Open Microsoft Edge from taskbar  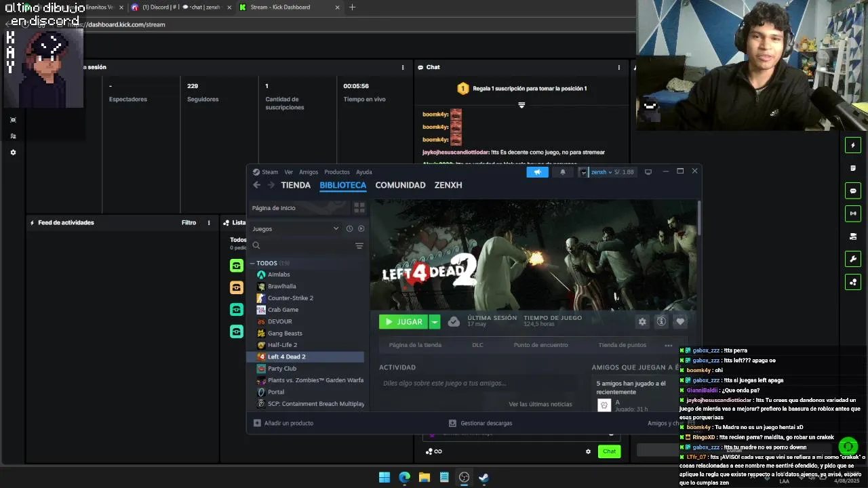tap(404, 477)
